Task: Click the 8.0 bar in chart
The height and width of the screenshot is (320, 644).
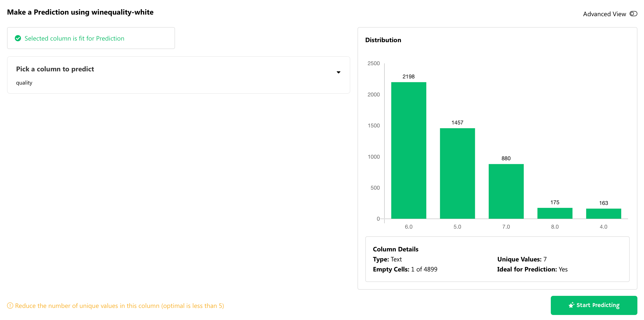Action: [554, 213]
